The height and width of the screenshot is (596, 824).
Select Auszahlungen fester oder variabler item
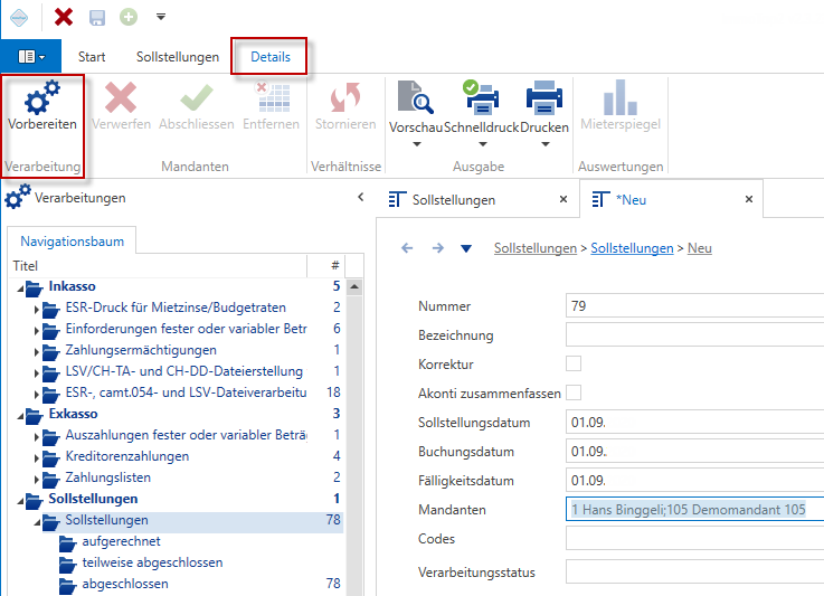pyautogui.click(x=186, y=435)
